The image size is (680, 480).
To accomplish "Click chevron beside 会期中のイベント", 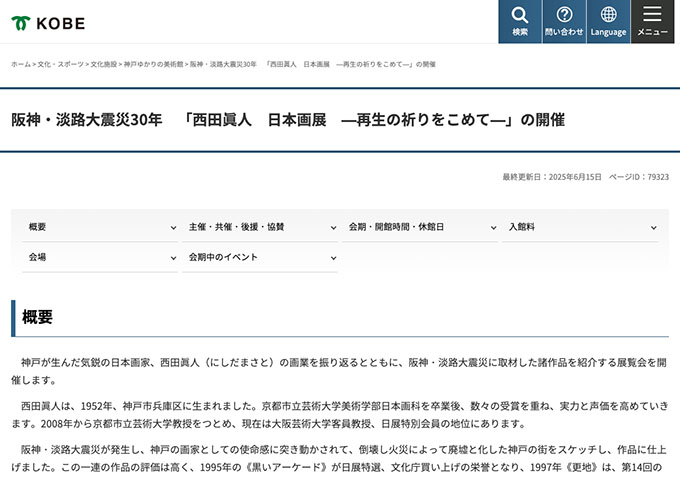I will point(333,258).
